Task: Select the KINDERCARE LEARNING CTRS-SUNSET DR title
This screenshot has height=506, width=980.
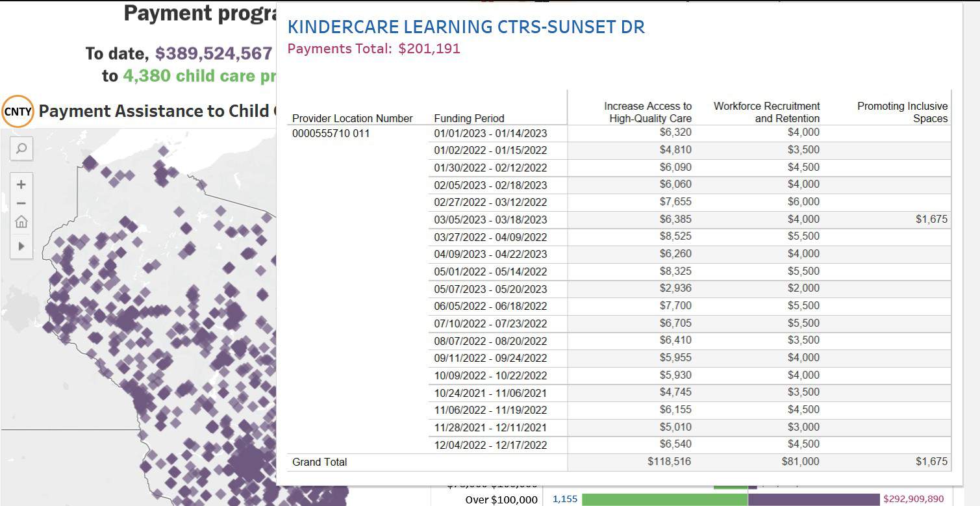Action: [466, 27]
